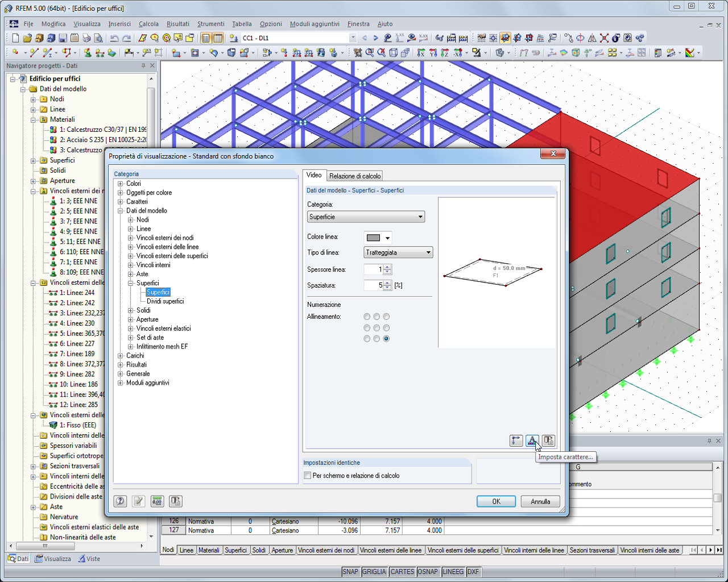Open the Categoria dropdown showing Superficie
Image resolution: width=728 pixels, height=582 pixels.
point(366,217)
